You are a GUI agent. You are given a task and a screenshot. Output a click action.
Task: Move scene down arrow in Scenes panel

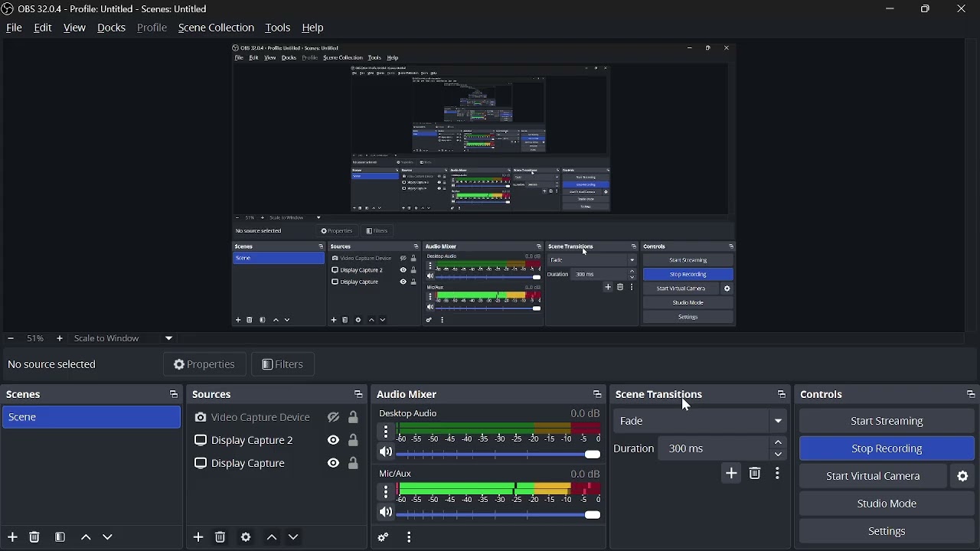pos(108,538)
